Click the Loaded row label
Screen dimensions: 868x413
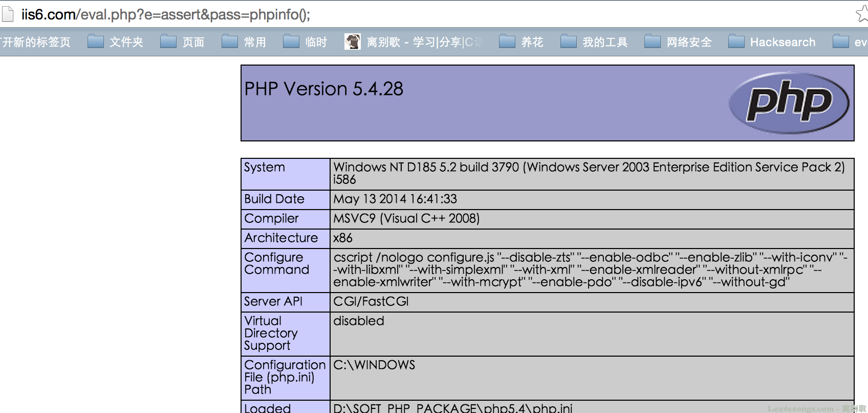pos(267,408)
